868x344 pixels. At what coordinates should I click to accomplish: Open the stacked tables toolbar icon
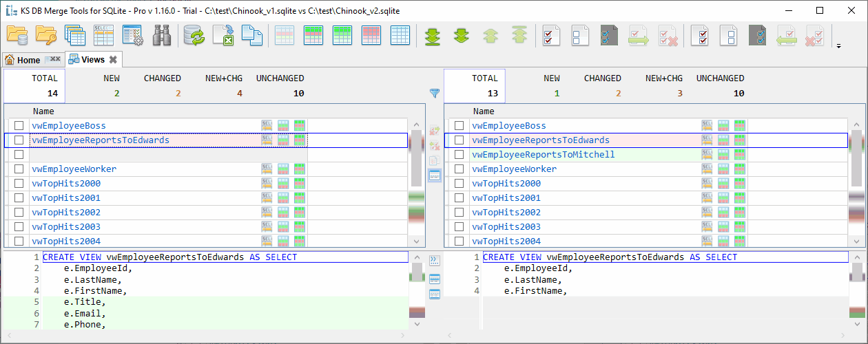click(74, 35)
